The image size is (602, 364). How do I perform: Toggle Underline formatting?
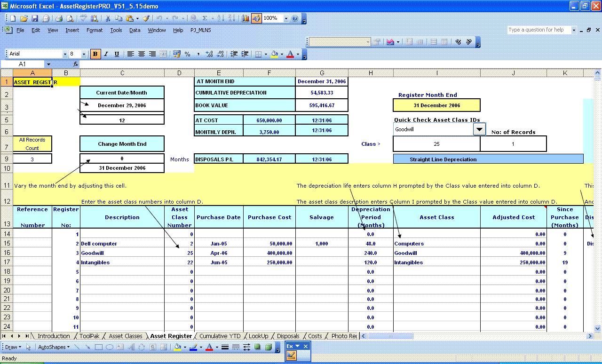pos(117,54)
